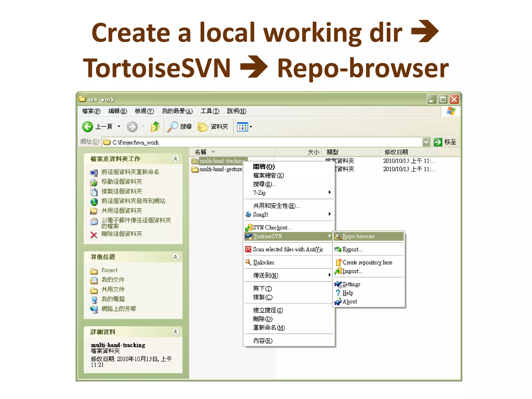Viewport: 532px width, 399px height.
Task: Click the Repo-browser magnifier icon
Action: point(338,236)
